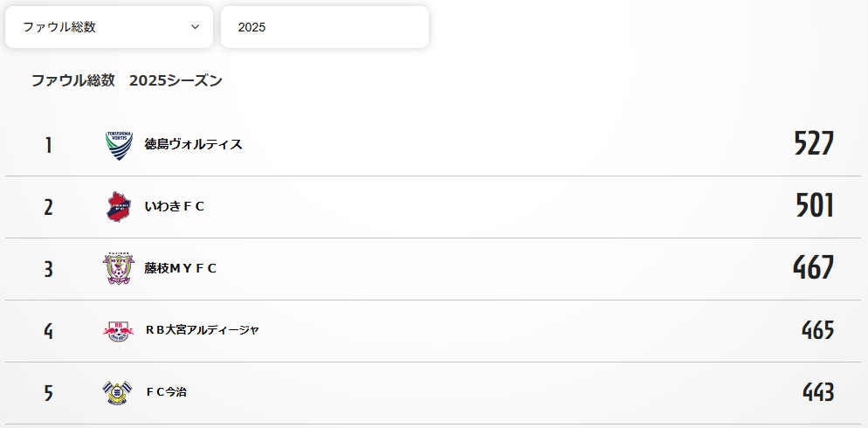Click the 443 fouls value for Imabari
Screen dimensions: 868x428
point(818,392)
